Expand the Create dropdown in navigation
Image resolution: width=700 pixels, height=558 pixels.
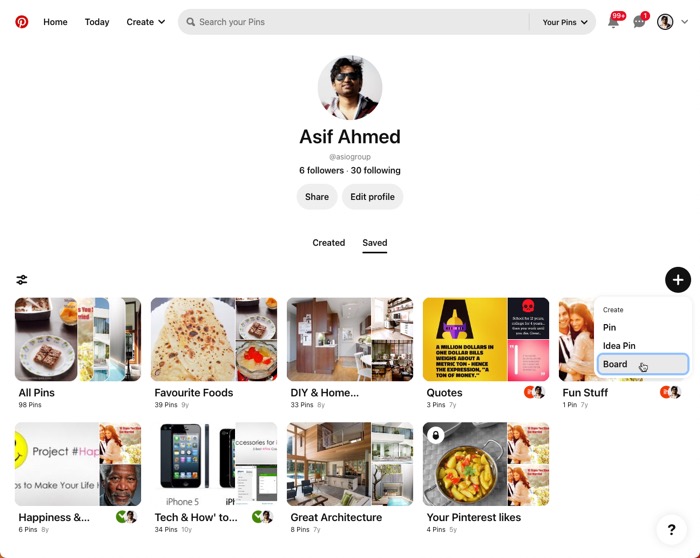(x=146, y=22)
